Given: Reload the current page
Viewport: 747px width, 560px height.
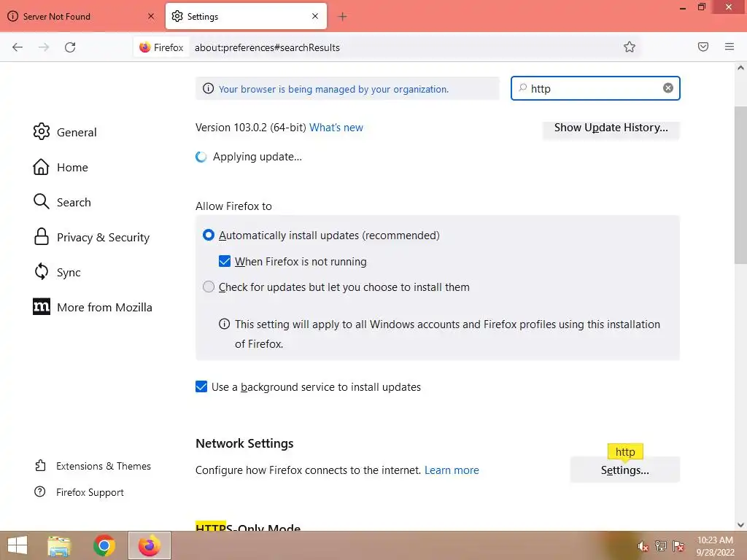Looking at the screenshot, I should [x=70, y=47].
